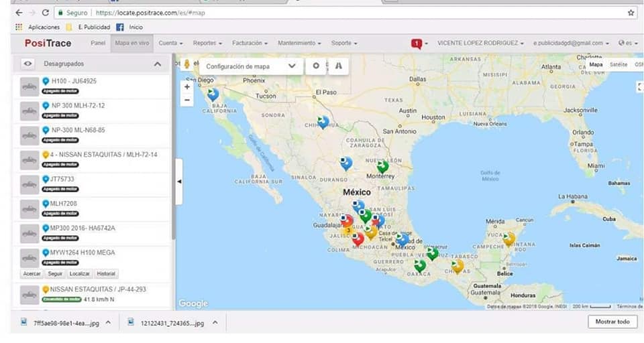644x343 pixels.
Task: Click the road tool icon beside map configuration
Action: [x=338, y=66]
